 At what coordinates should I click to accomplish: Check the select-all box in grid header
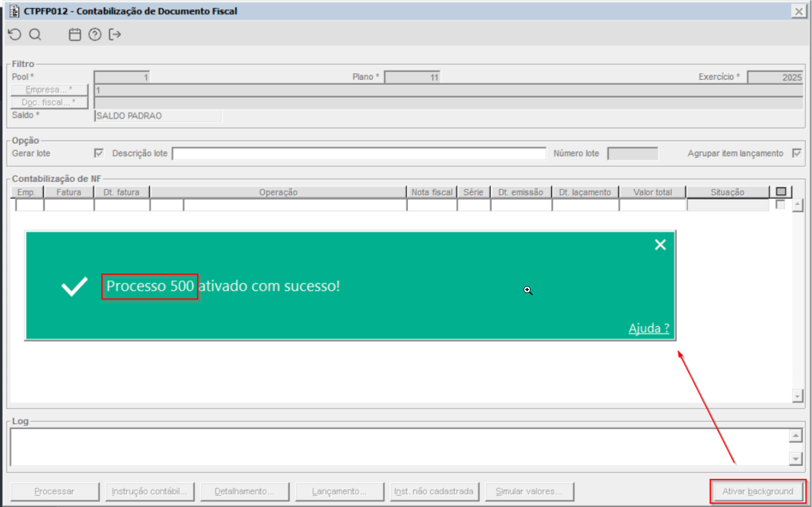click(x=781, y=191)
